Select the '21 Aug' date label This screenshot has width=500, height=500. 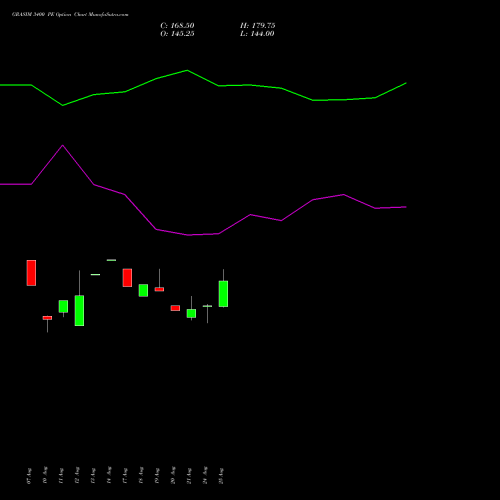click(x=189, y=476)
